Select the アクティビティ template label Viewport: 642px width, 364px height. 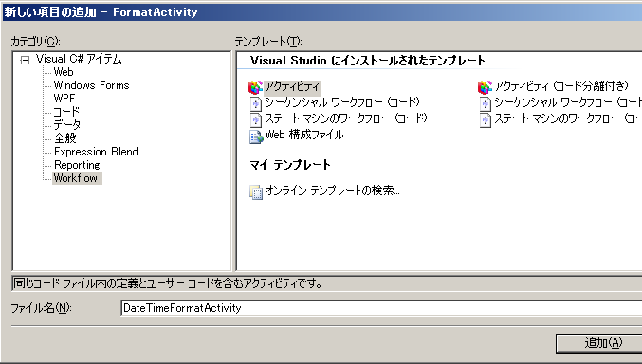[x=292, y=86]
